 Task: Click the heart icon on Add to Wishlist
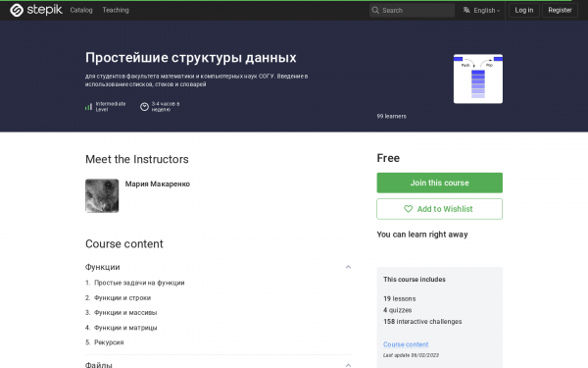pyautogui.click(x=408, y=209)
